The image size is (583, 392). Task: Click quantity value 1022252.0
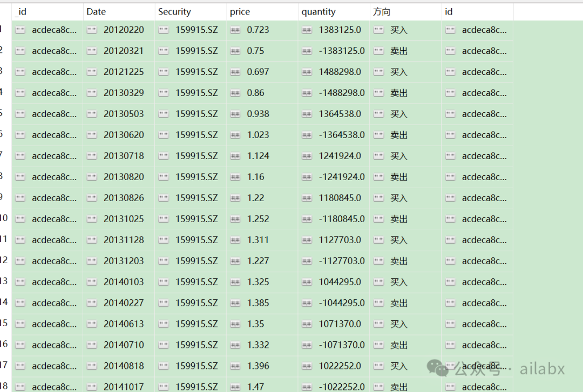click(340, 366)
